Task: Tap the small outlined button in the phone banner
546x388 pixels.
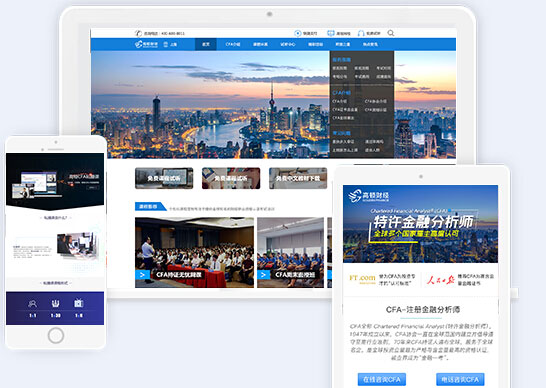Action: [x=92, y=187]
